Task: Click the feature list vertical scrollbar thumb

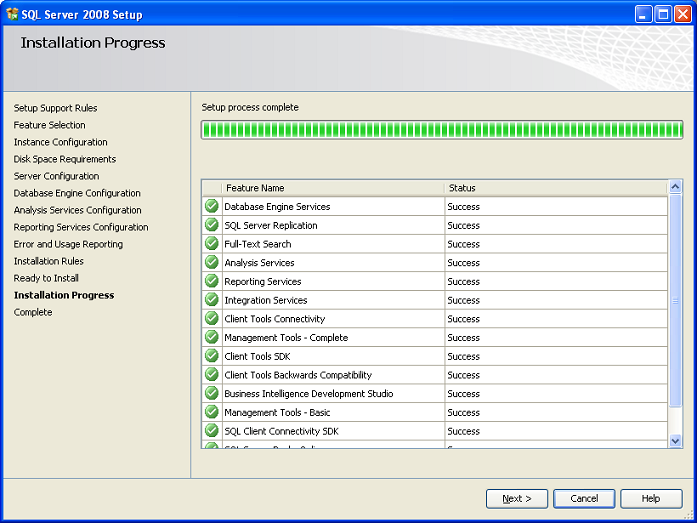Action: point(675,300)
